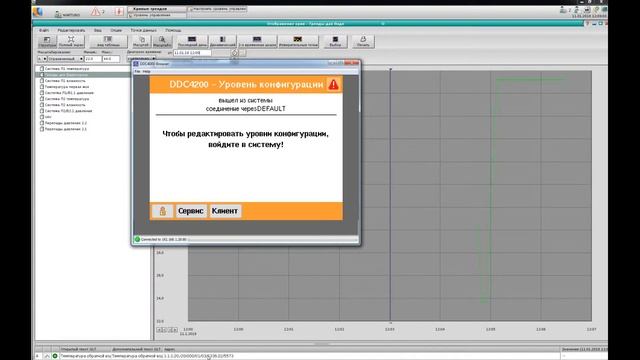This screenshot has height=360, width=640.
Task: Click the Печать printer button
Action: pos(363,41)
